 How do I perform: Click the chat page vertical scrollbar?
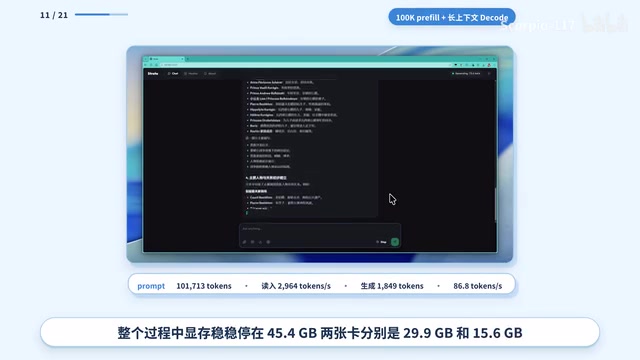(x=496, y=205)
